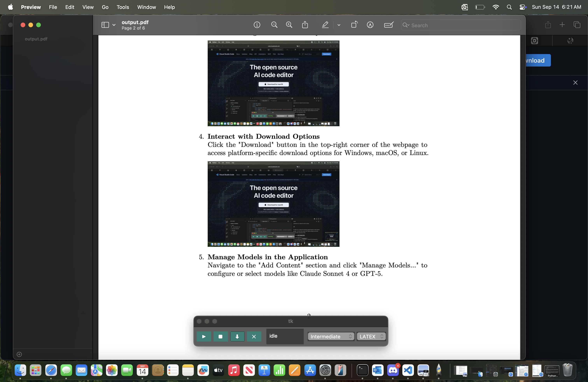Zoom out the PDF page
This screenshot has height=382, width=588.
click(x=274, y=25)
